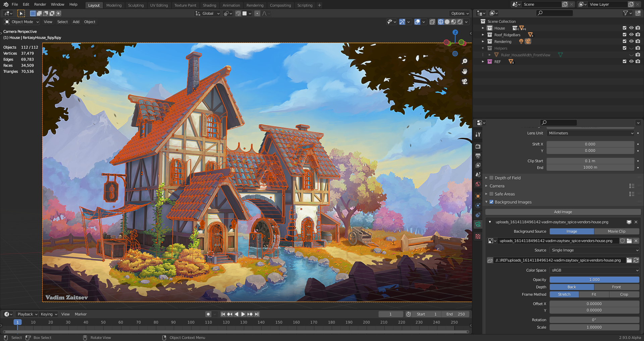
Task: Uncheck the Background Images checkbox
Action: tap(491, 202)
